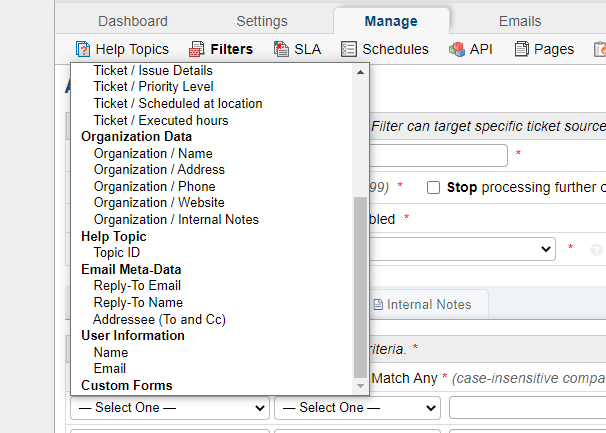This screenshot has height=433, width=606.
Task: Go to the Settings tab
Action: pyautogui.click(x=262, y=21)
